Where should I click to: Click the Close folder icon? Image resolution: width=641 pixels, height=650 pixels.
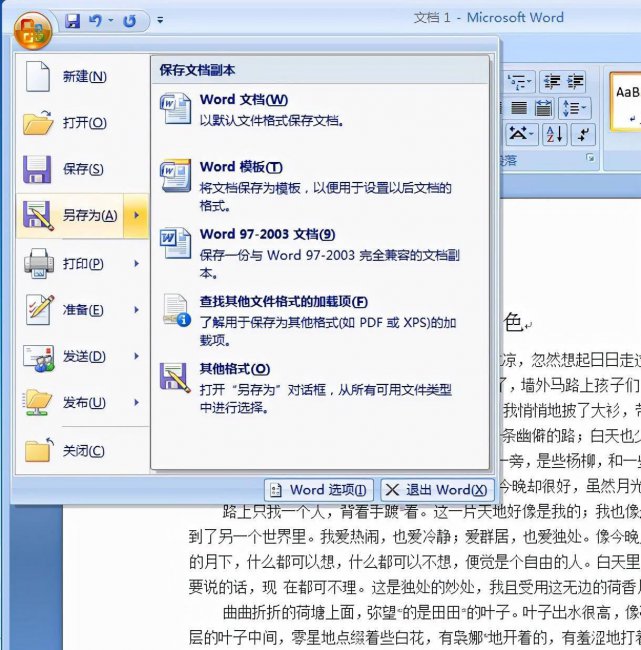pyautogui.click(x=39, y=450)
